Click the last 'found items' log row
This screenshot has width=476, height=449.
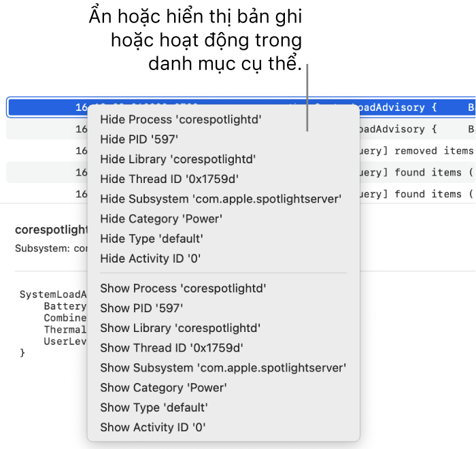tap(416, 194)
